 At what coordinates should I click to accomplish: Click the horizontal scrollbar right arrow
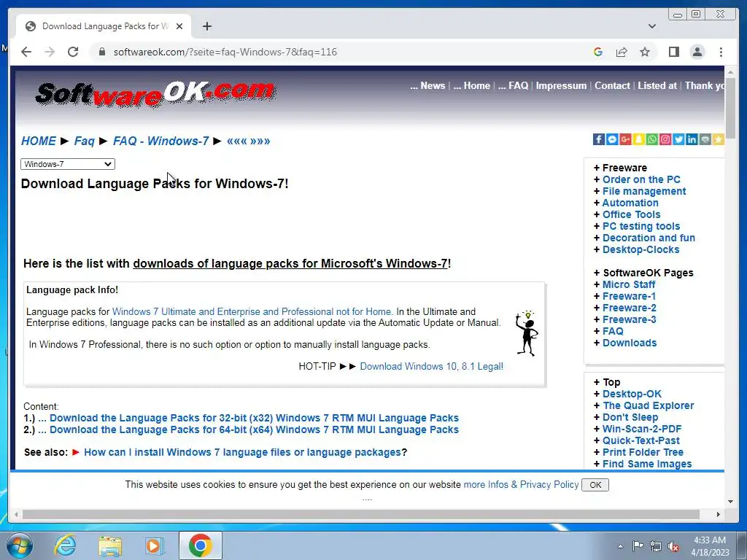(x=719, y=515)
